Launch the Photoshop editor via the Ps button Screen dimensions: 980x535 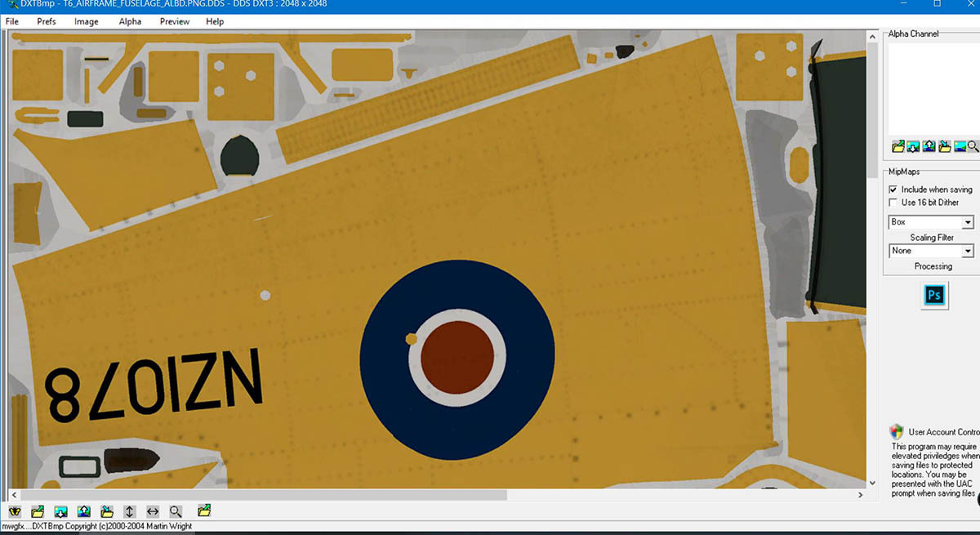934,295
